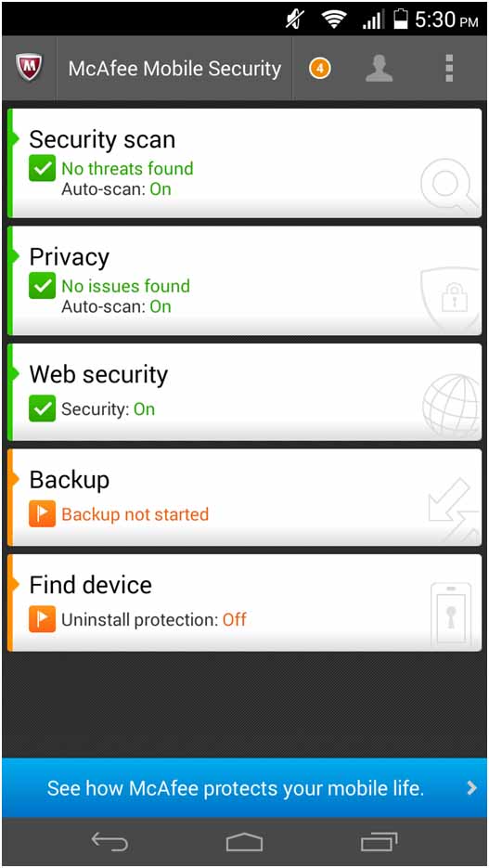Tap See how McAfee protects your mobile life
Viewport: 489px width, 868px height.
coord(236,788)
